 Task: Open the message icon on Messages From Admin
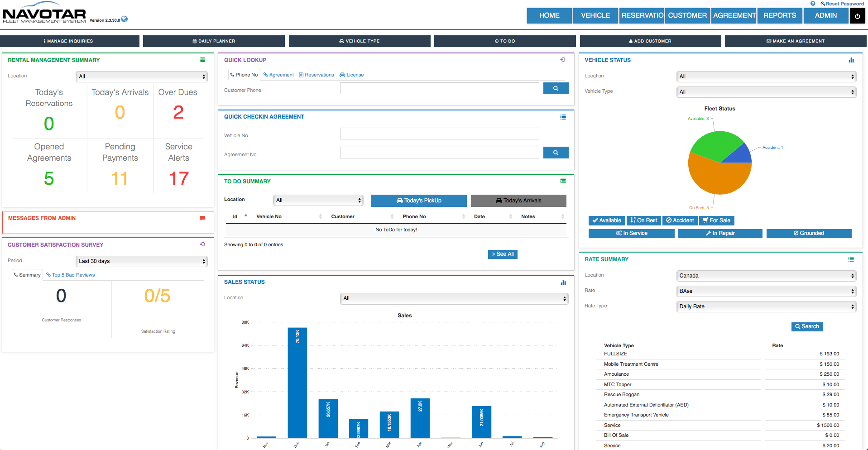click(x=202, y=218)
